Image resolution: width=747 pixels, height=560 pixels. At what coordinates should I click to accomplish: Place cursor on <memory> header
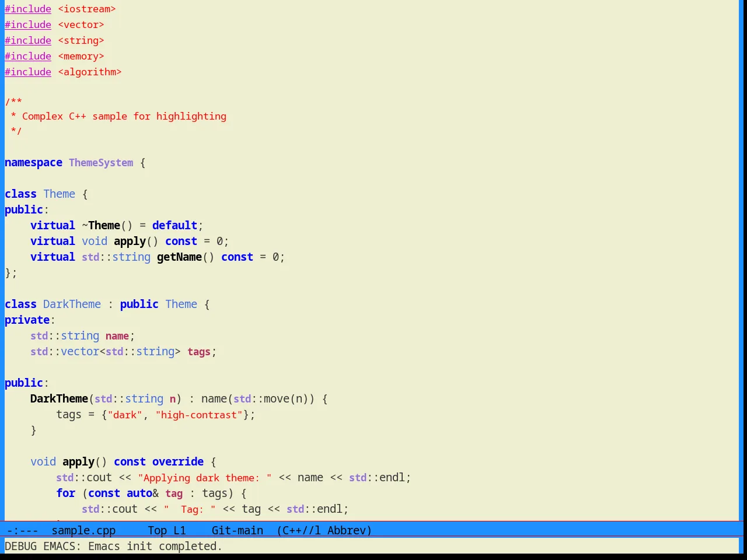click(81, 56)
